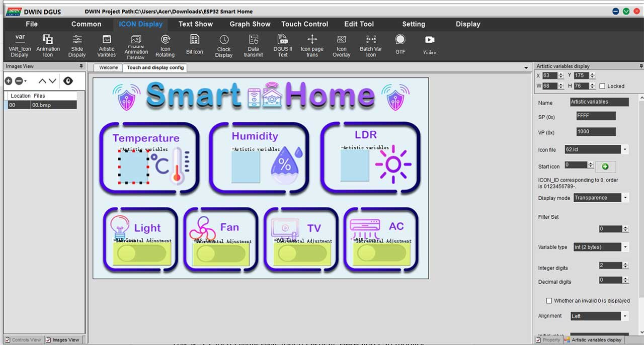
Task: Select the Icon Rotating tool
Action: pyautogui.click(x=165, y=45)
